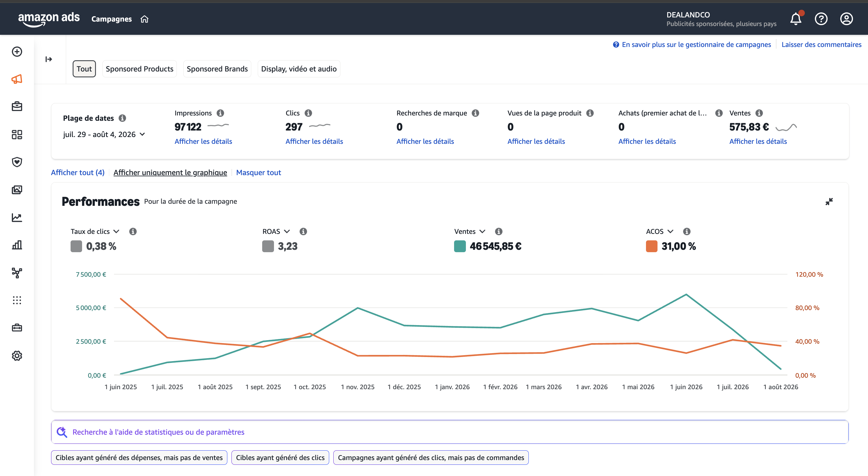Open the Taux de clics metric dropdown
Screen dimensions: 868x476
95,231
